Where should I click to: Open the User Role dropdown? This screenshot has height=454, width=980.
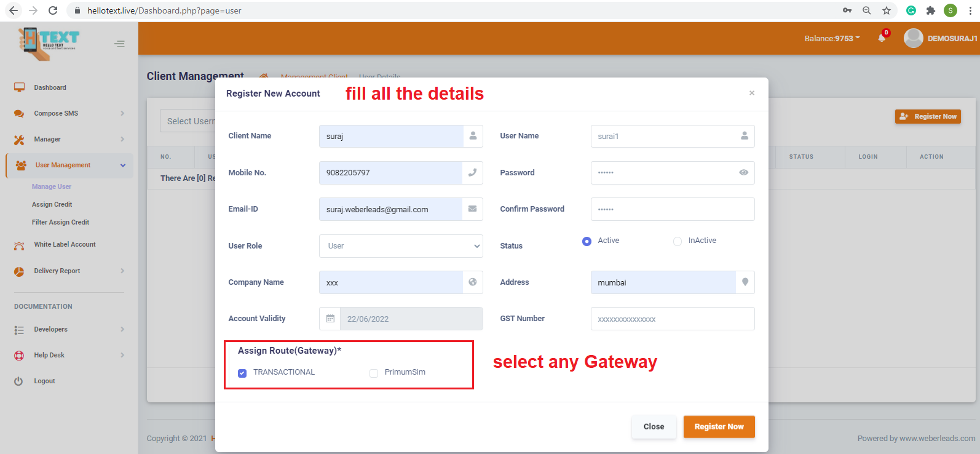[401, 246]
